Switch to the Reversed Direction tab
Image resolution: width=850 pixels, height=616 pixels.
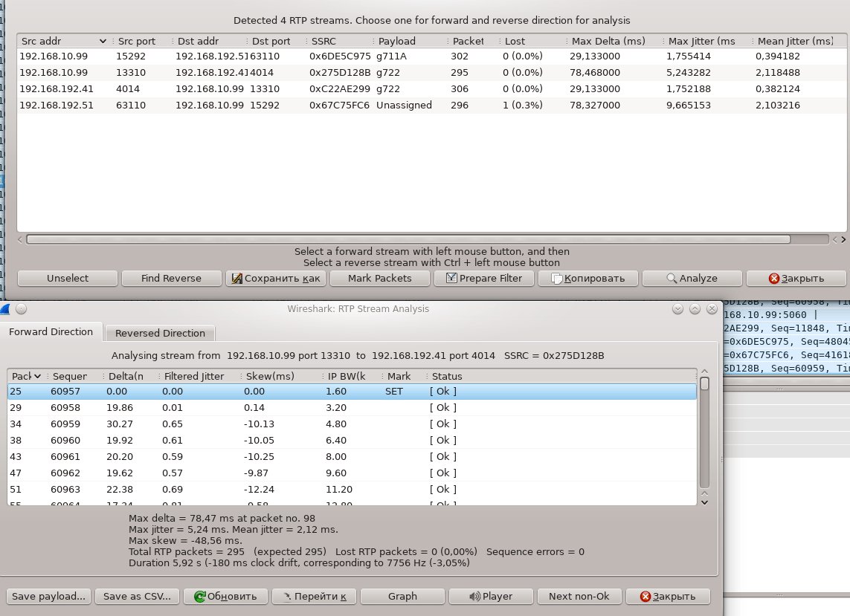pyautogui.click(x=160, y=333)
